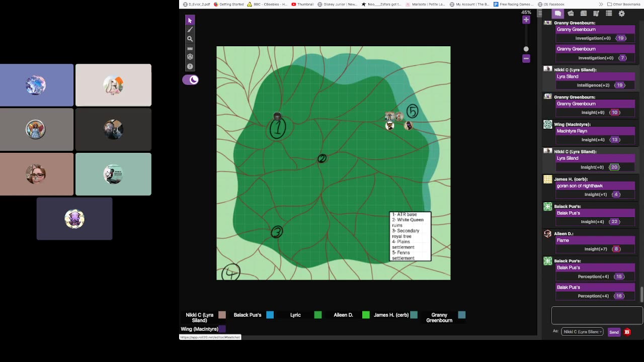Viewport: 644px width, 362px height.
Task: Toggle the dark mode moon switch
Action: [191, 79]
